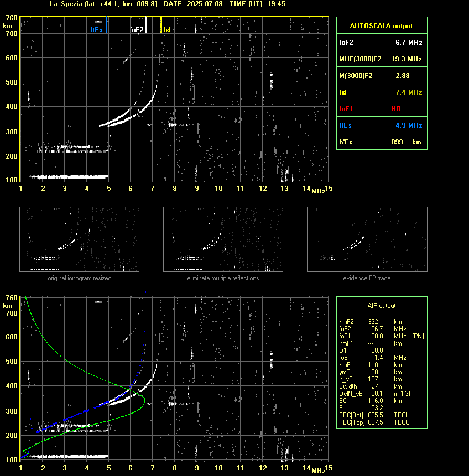Viewport: 469px width, 476px height.
Task: Select hmE '110 km' row
Action: [x=371, y=365]
